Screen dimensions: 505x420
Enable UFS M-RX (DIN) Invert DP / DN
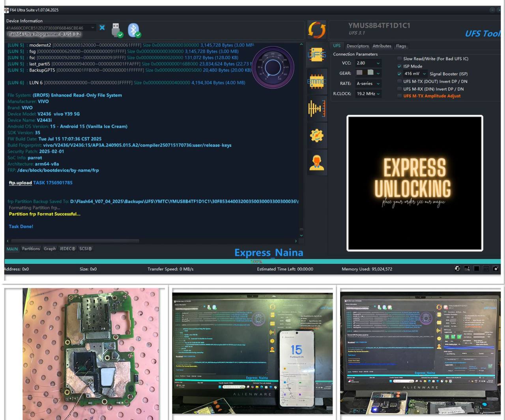[x=399, y=89]
